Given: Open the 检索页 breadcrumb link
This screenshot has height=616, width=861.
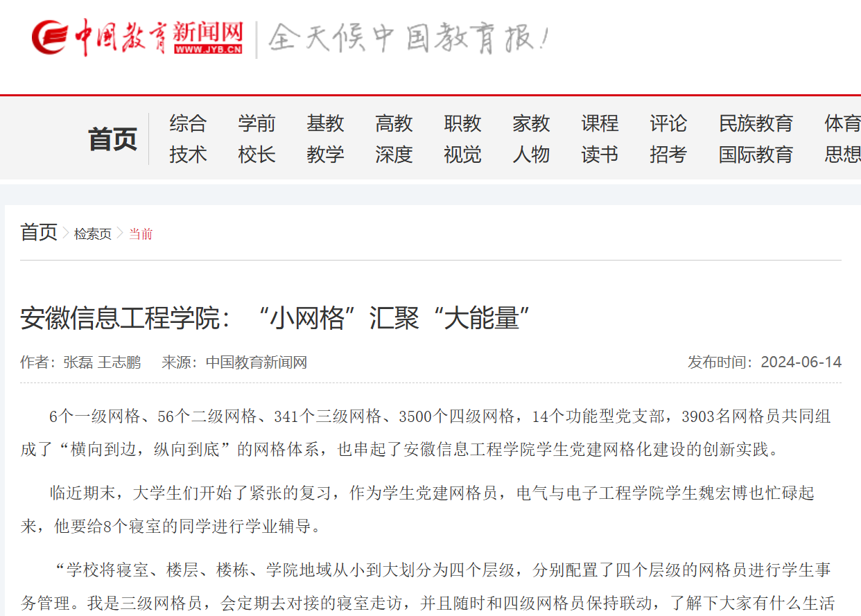Looking at the screenshot, I should (92, 234).
